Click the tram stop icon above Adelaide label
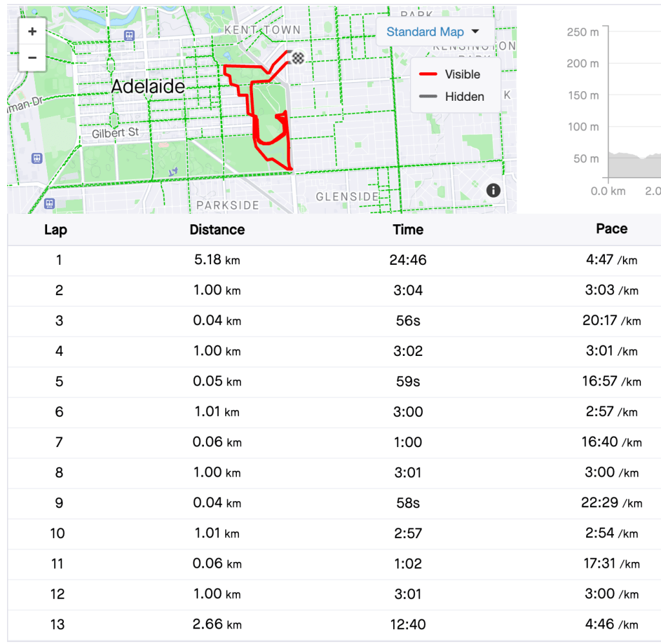Image resolution: width=661 pixels, height=644 pixels. click(x=130, y=36)
